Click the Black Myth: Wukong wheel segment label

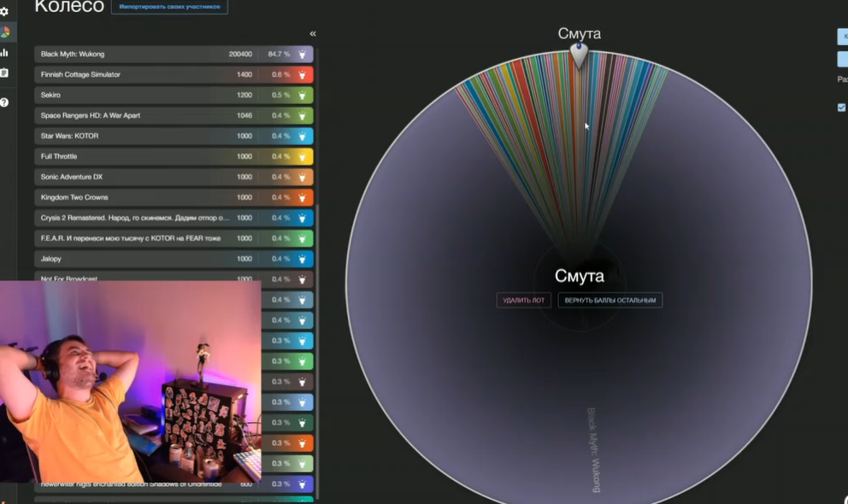coord(593,449)
